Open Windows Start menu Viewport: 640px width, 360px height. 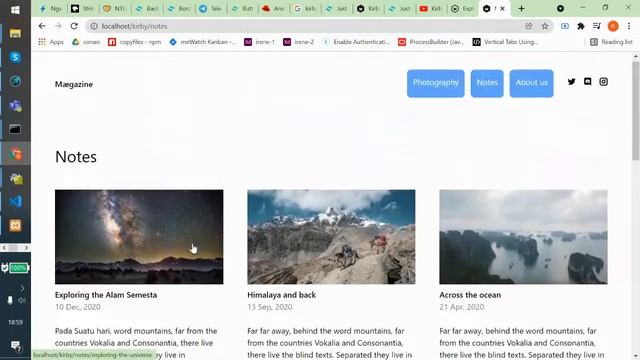click(x=15, y=10)
